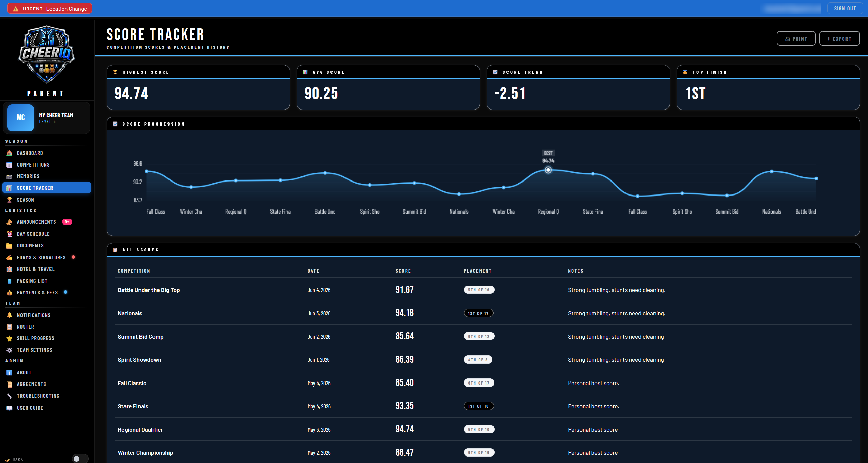Click the Jun 3, 2026 date cell
The height and width of the screenshot is (463, 868).
coord(319,313)
